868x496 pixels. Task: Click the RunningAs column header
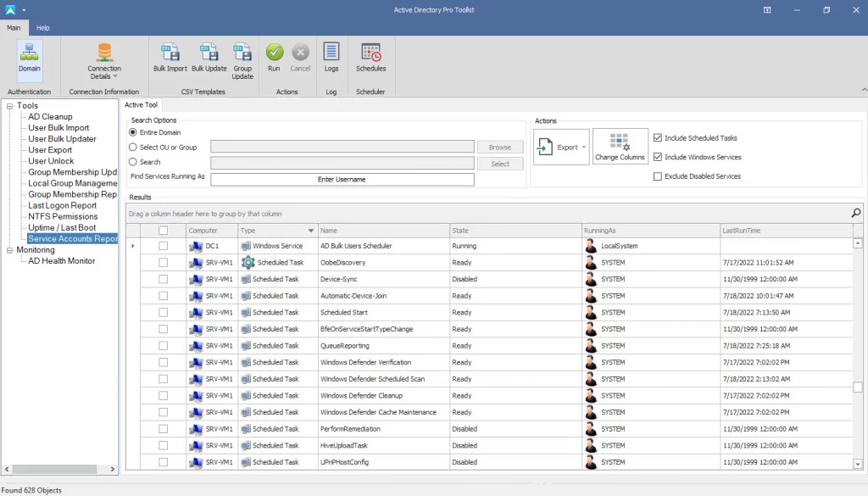pos(651,231)
